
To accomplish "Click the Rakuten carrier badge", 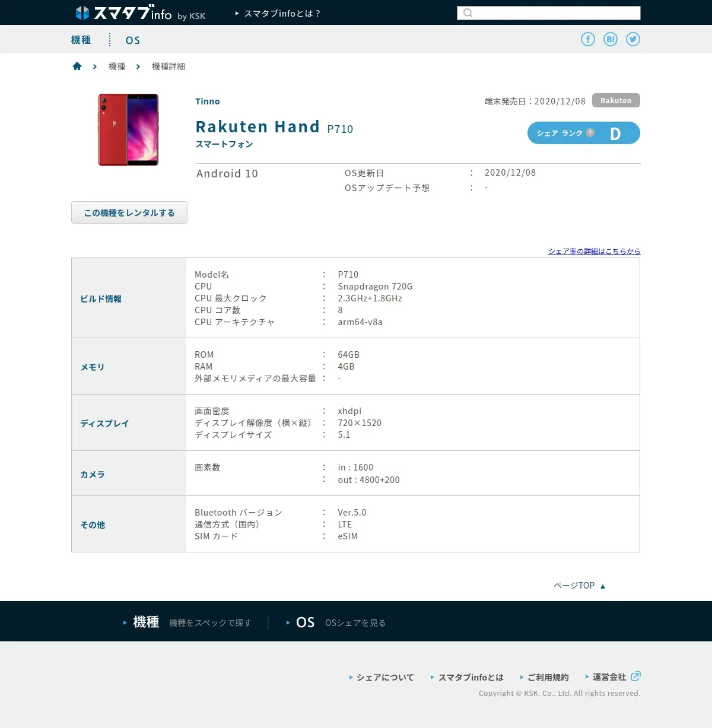I will pyautogui.click(x=616, y=100).
